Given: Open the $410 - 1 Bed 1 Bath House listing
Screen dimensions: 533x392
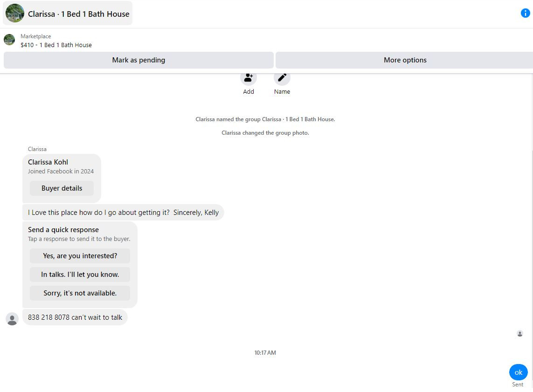Looking at the screenshot, I should point(56,45).
